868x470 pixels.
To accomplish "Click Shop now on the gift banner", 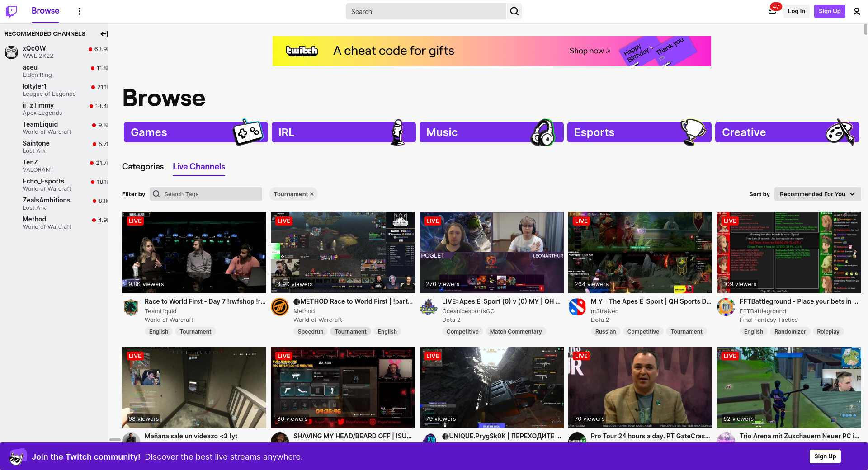I will (x=589, y=51).
